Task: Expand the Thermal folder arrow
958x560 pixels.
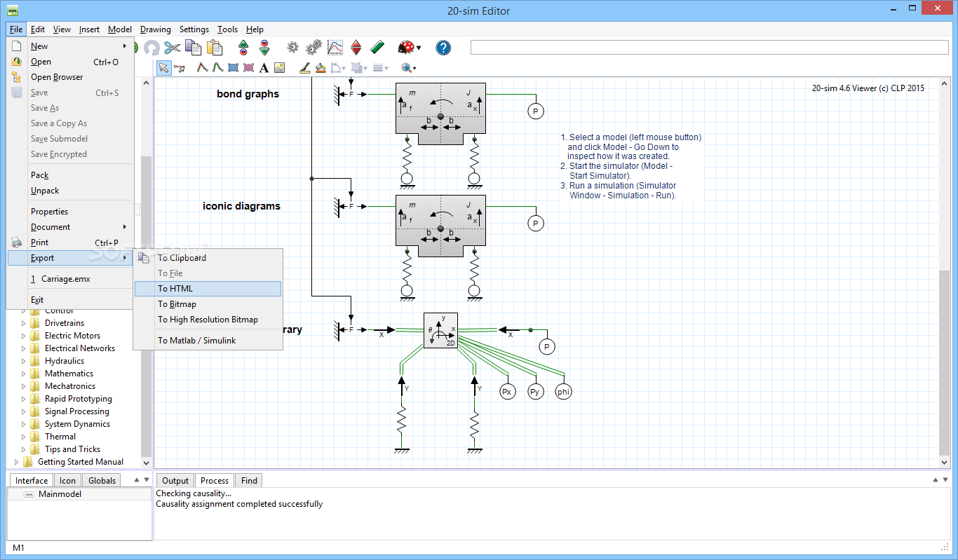Action: click(x=23, y=437)
